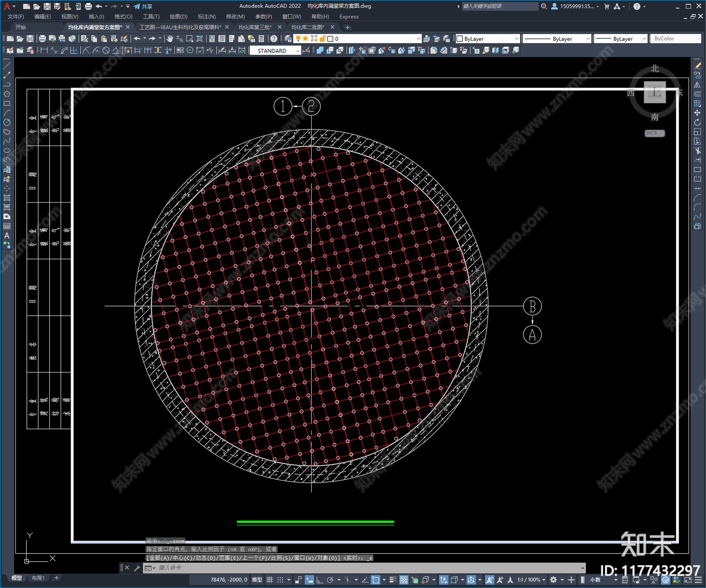Toggle ortho mode in status bar

pyautogui.click(x=319, y=580)
